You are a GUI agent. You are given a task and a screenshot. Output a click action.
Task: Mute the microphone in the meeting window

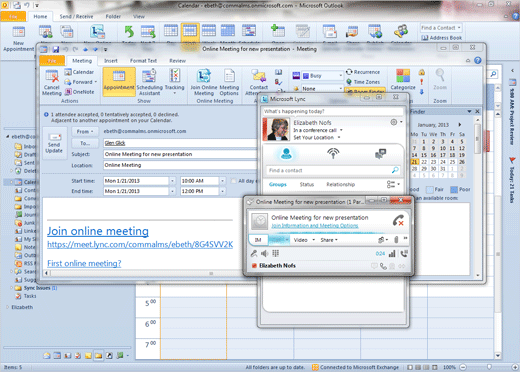254,254
